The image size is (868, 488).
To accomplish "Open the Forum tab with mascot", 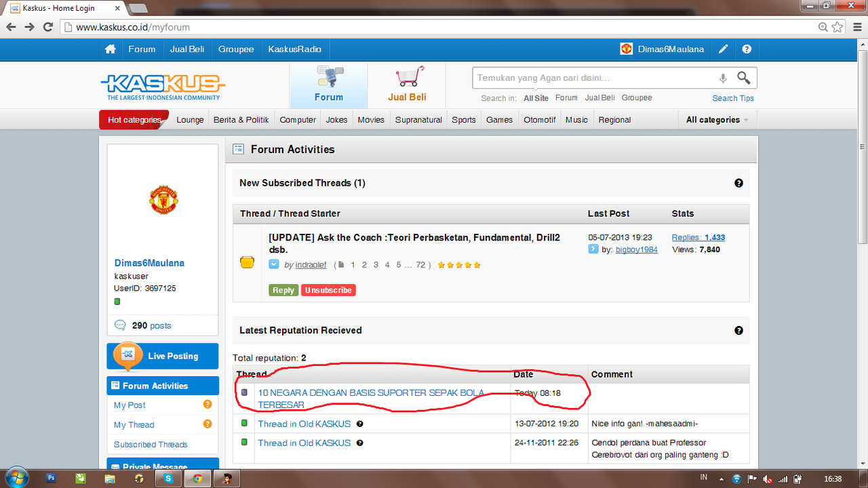I will click(x=329, y=85).
